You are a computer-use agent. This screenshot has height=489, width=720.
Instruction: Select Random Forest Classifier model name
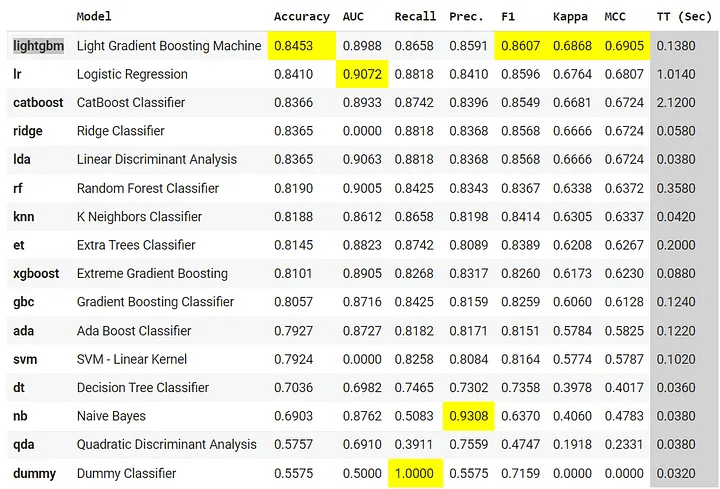point(148,188)
